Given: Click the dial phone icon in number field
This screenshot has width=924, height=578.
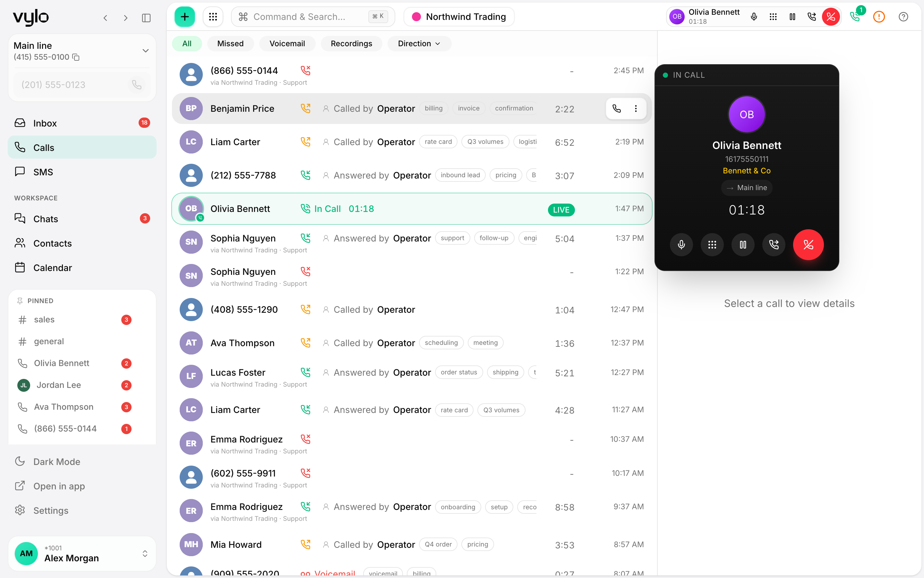Looking at the screenshot, I should pos(136,84).
